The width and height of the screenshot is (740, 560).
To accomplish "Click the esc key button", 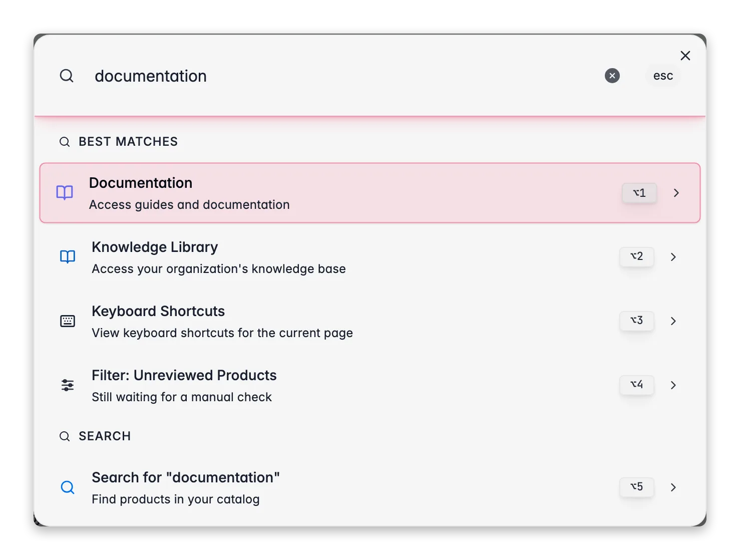I will pyautogui.click(x=663, y=76).
